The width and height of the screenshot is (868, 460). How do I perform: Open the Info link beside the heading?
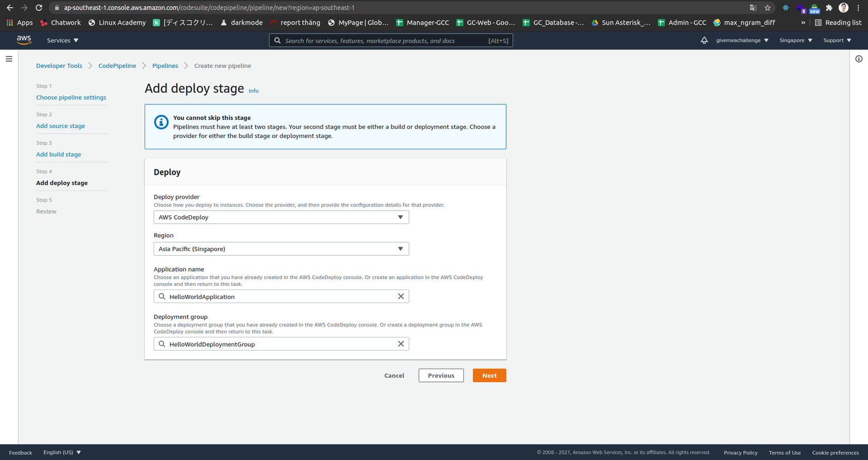pyautogui.click(x=254, y=91)
